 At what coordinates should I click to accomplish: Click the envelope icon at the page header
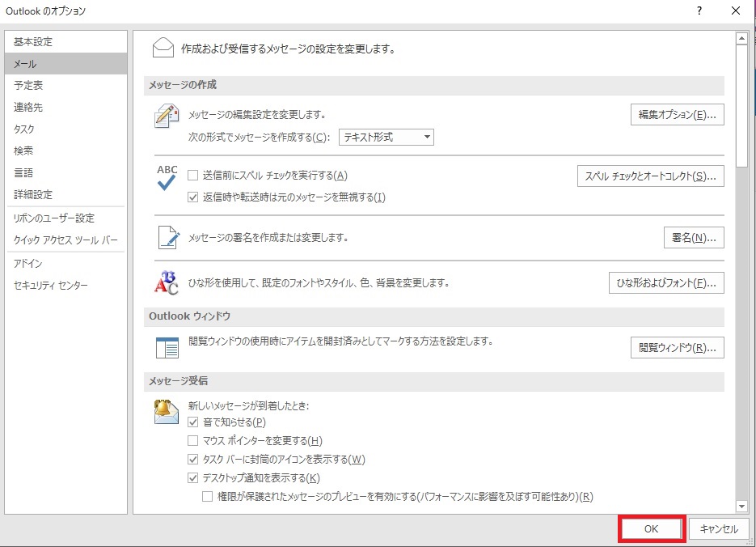tap(163, 49)
